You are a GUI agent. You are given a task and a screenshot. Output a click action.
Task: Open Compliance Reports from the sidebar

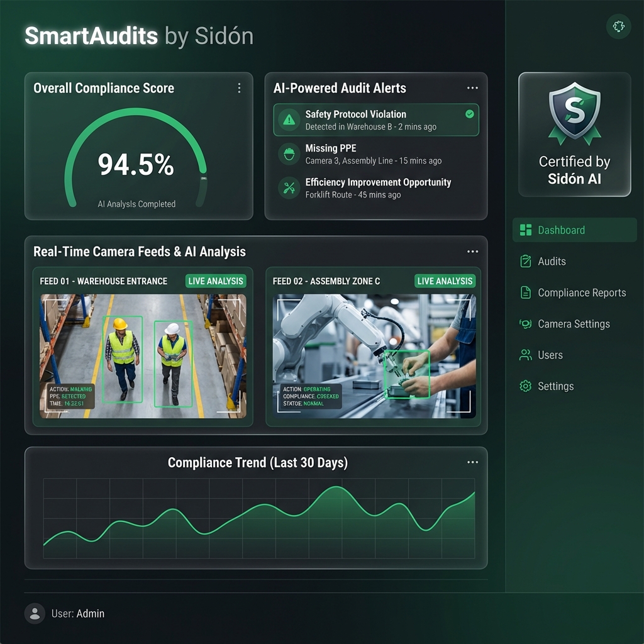582,292
